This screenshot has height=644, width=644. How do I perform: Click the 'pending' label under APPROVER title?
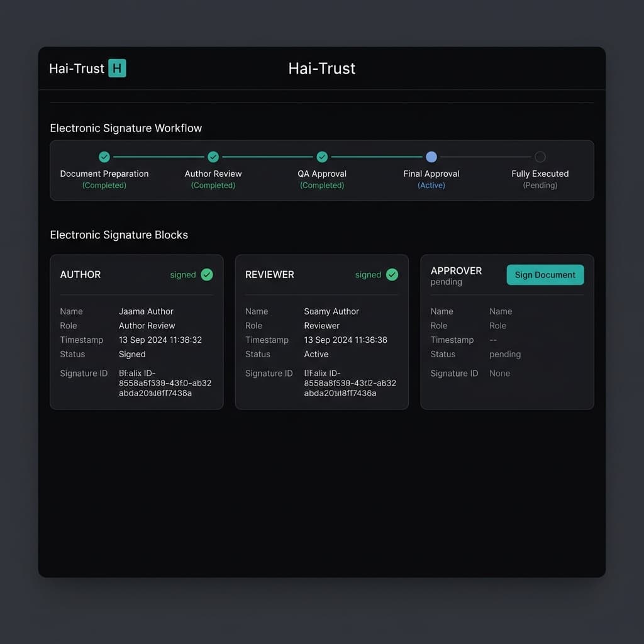pos(447,282)
